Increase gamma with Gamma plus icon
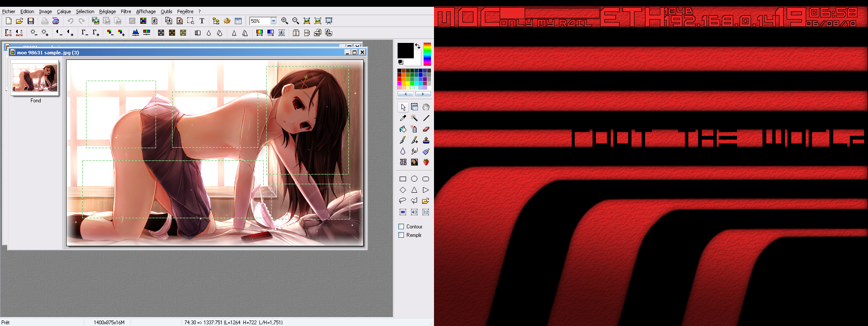 pos(96,33)
